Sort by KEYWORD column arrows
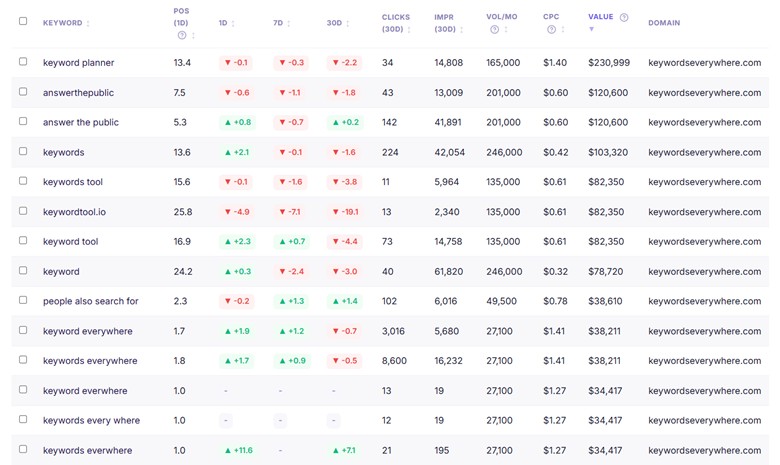The width and height of the screenshot is (780, 465). [88, 23]
